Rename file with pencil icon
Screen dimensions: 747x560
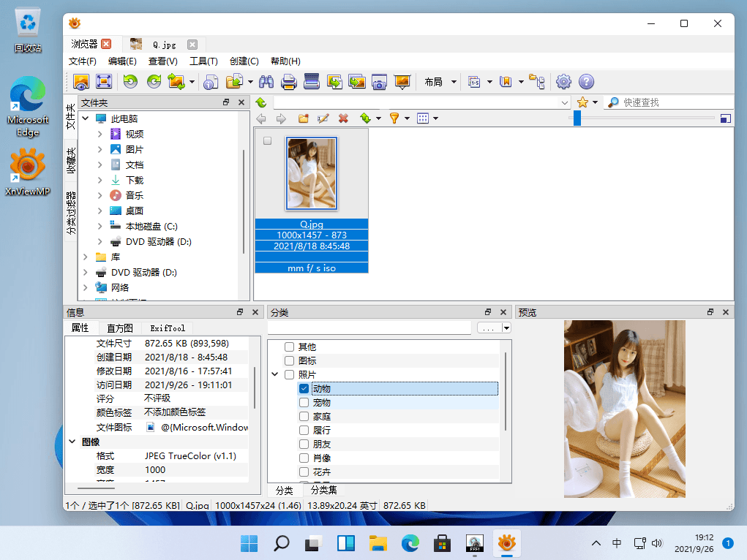[323, 118]
